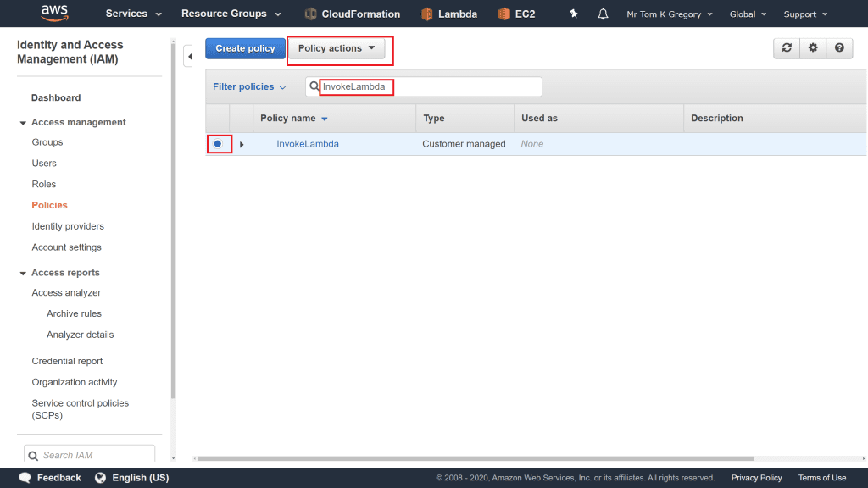The width and height of the screenshot is (868, 488).
Task: Click the AWS logo home icon
Action: [55, 14]
